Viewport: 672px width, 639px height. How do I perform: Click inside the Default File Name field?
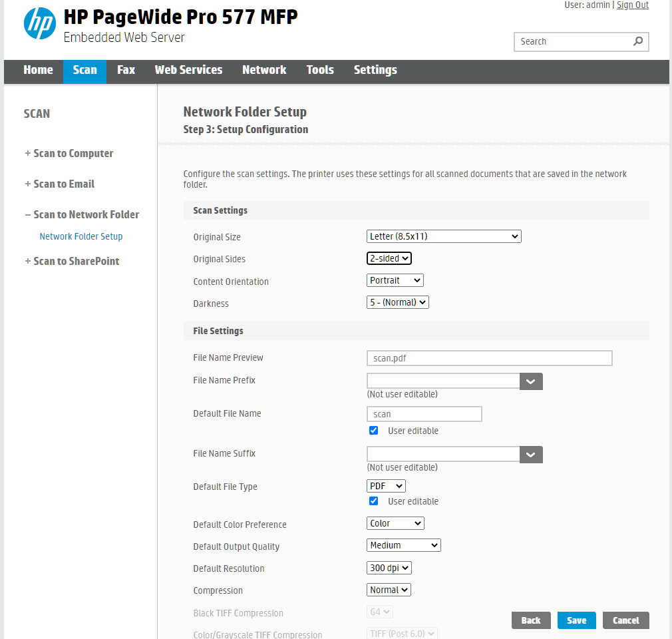424,413
